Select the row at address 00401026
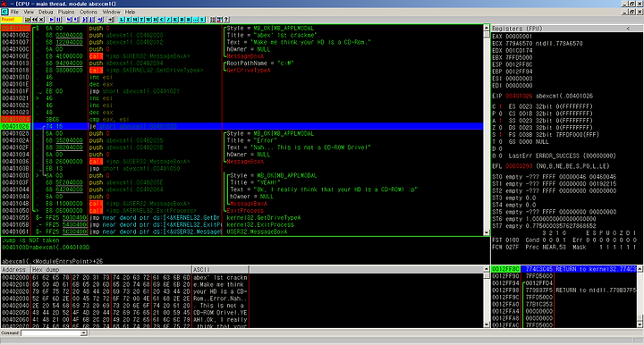The height and width of the screenshot is (345, 644). coord(241,126)
